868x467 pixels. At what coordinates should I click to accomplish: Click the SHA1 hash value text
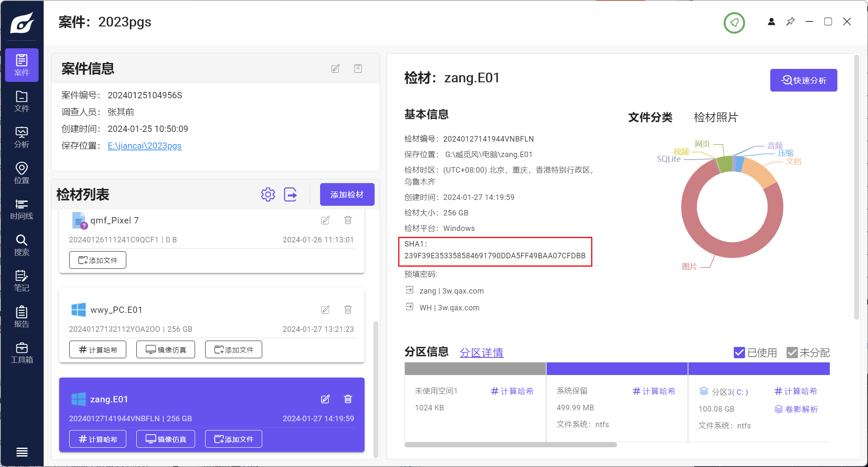click(495, 255)
